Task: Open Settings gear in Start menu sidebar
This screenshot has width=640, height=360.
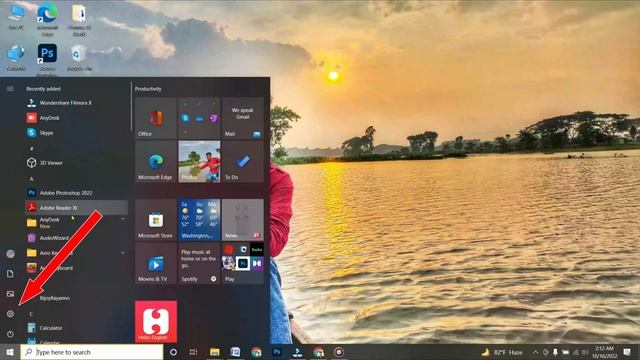Action: point(11,313)
